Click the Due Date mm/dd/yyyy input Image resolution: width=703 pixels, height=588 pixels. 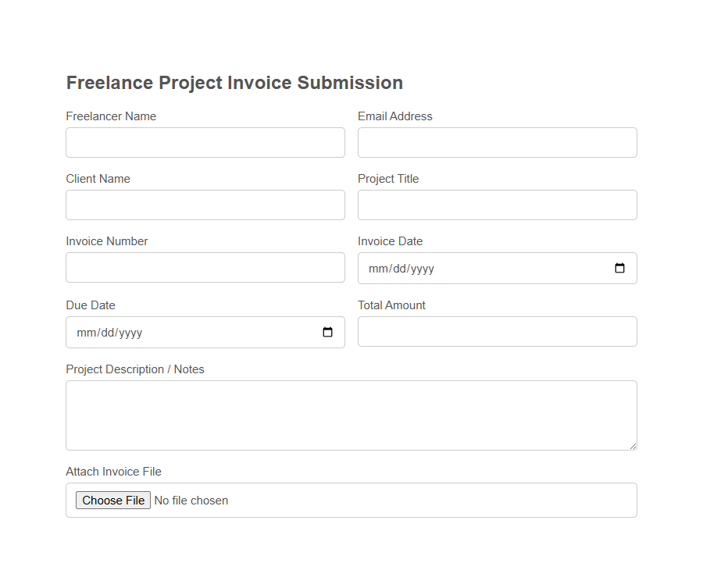tap(180, 332)
